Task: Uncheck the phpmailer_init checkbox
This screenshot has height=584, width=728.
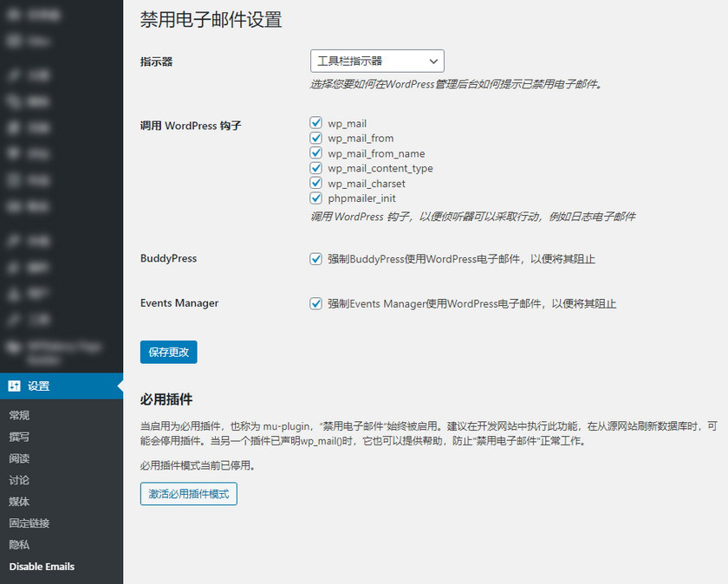Action: (x=316, y=198)
